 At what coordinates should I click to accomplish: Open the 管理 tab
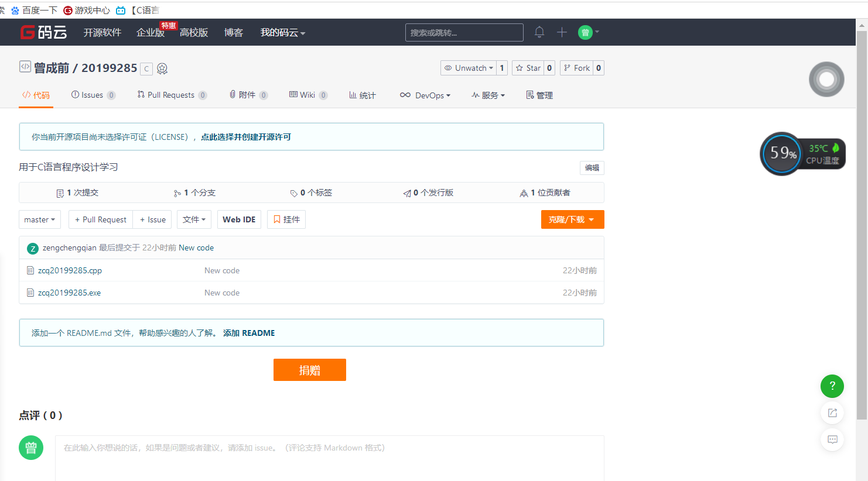[539, 95]
